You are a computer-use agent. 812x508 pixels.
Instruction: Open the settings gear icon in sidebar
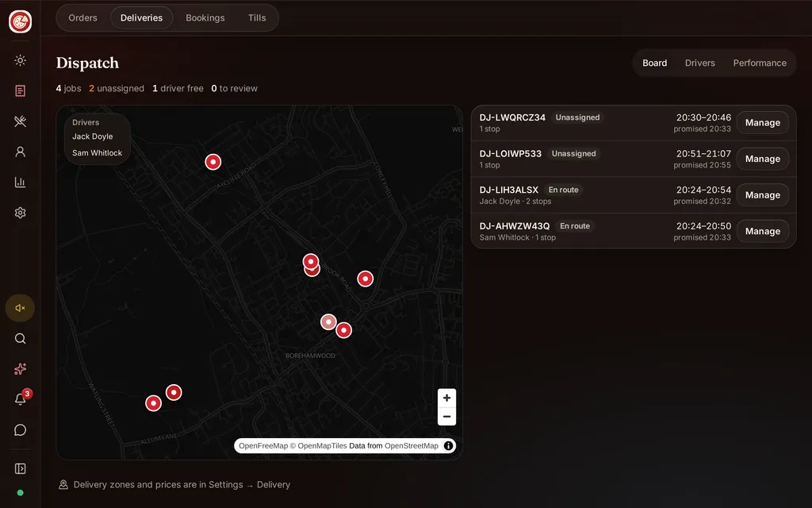[20, 213]
